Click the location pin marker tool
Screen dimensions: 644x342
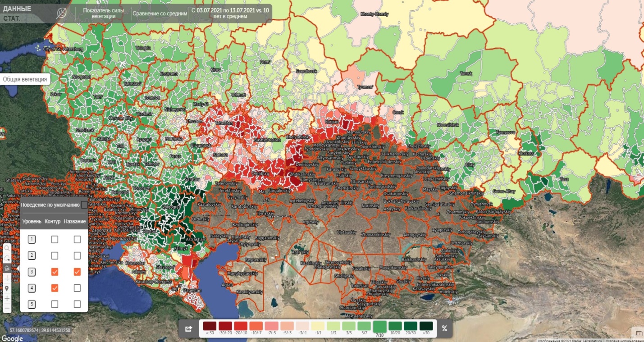[x=7, y=288]
